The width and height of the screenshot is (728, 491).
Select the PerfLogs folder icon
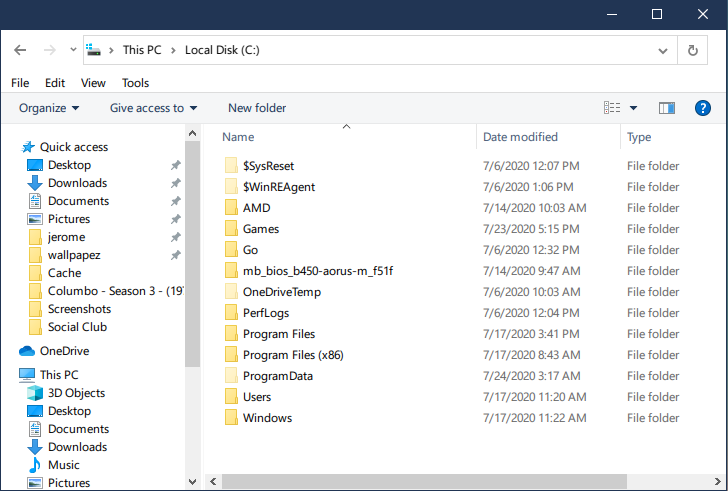231,312
